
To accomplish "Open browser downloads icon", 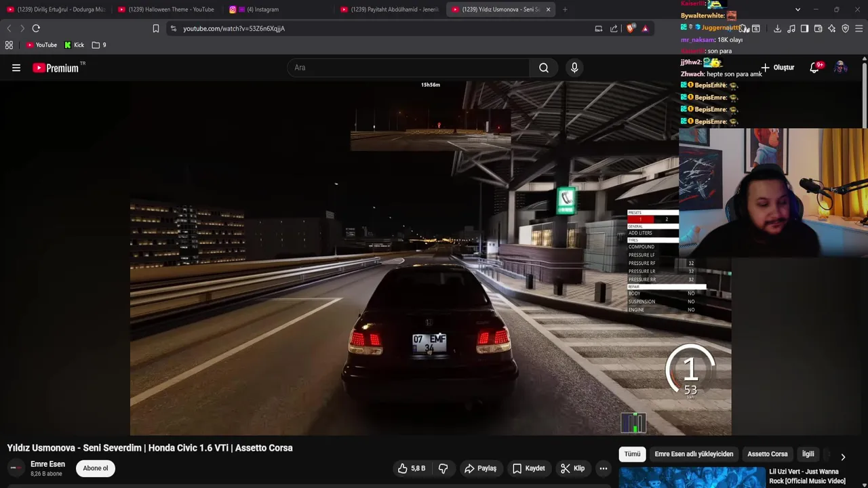I will coord(777,28).
